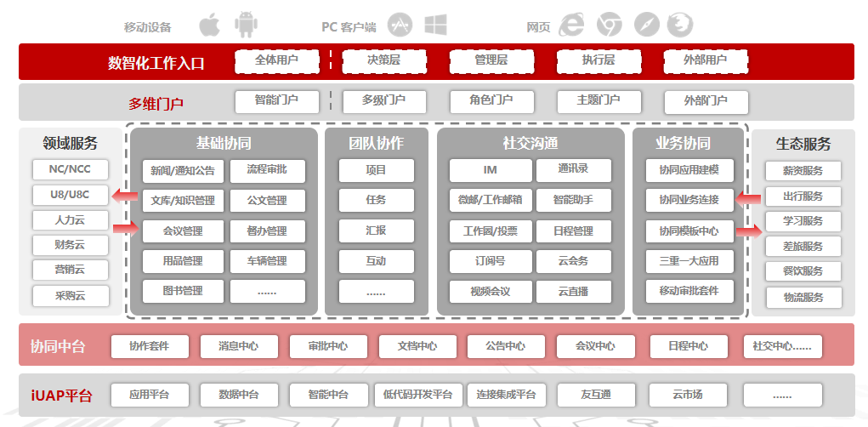Click the App Store icon beside PC 客户端
868x427 pixels.
[x=400, y=25]
